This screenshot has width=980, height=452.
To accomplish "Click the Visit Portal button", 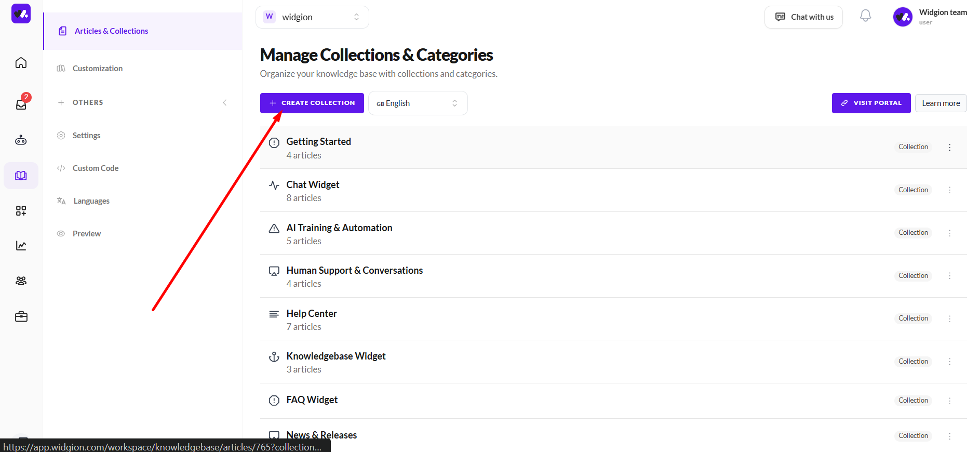I will 871,103.
